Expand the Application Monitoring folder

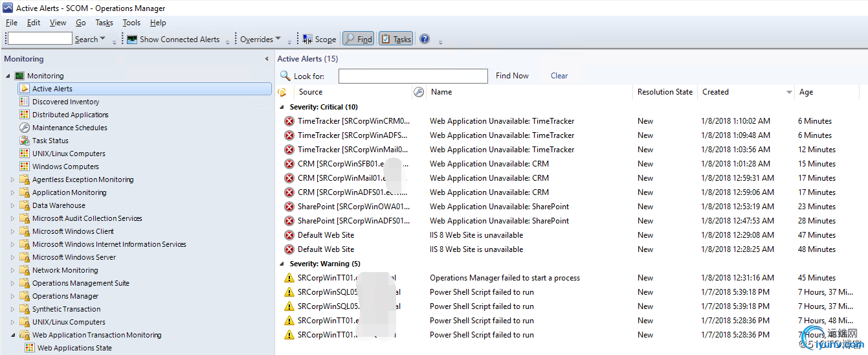point(12,192)
